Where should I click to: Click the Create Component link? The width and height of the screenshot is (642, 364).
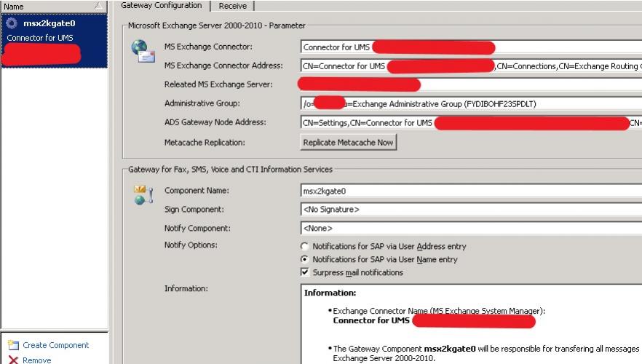point(55,345)
